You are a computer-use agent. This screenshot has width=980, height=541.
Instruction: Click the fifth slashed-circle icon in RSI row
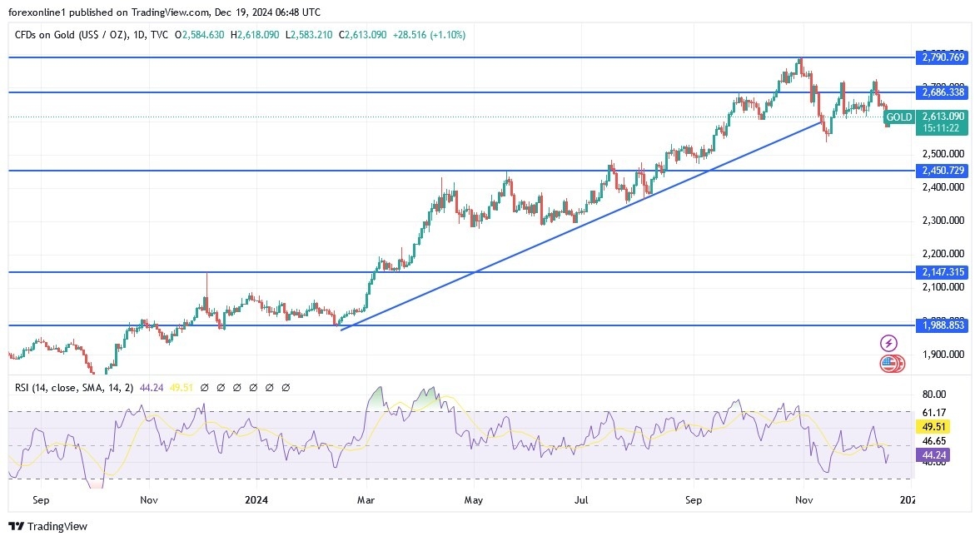(270, 387)
